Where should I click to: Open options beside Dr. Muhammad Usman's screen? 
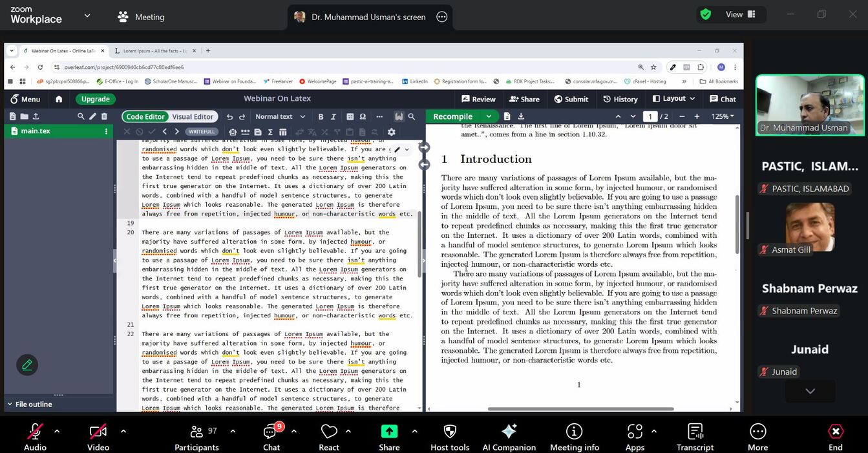click(442, 17)
